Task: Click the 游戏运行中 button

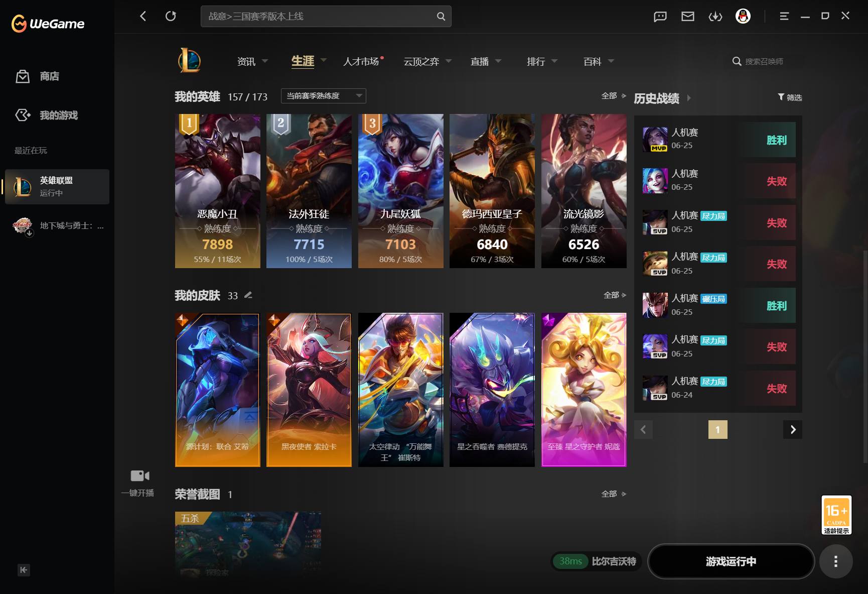Action: [731, 561]
